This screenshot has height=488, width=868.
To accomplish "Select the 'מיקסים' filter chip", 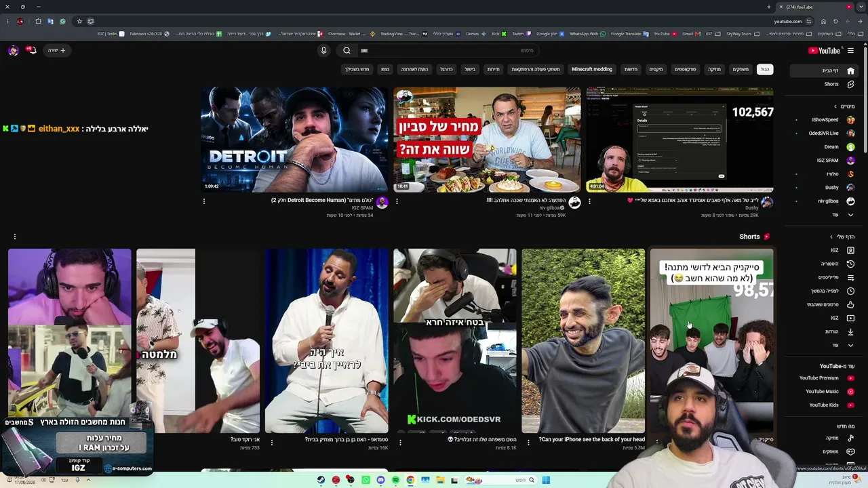I will coord(656,69).
